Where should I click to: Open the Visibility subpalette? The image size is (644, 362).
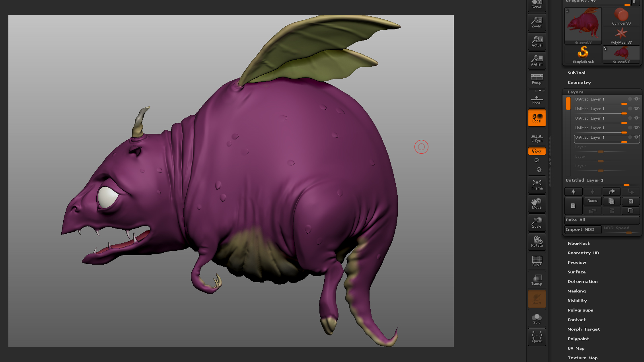click(577, 301)
